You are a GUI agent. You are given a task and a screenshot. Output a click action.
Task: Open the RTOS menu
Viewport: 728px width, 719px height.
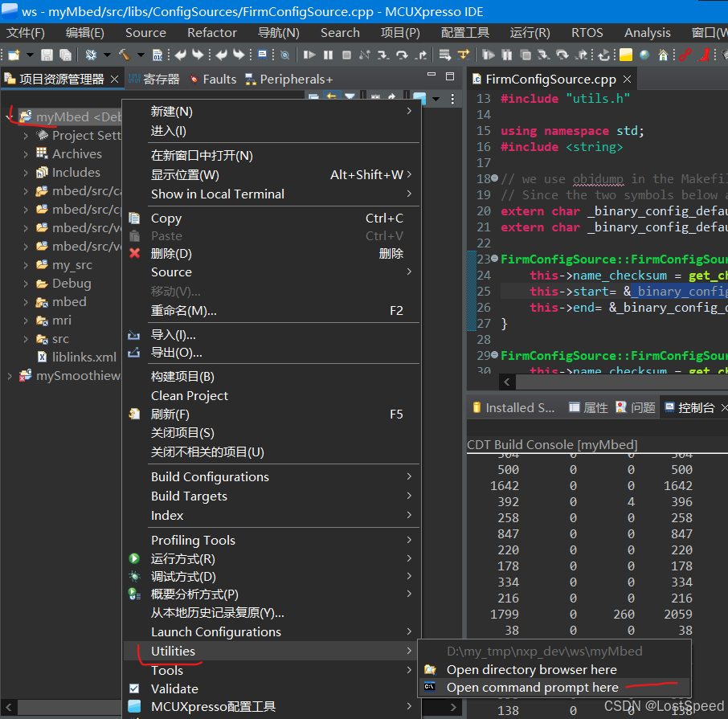587,33
